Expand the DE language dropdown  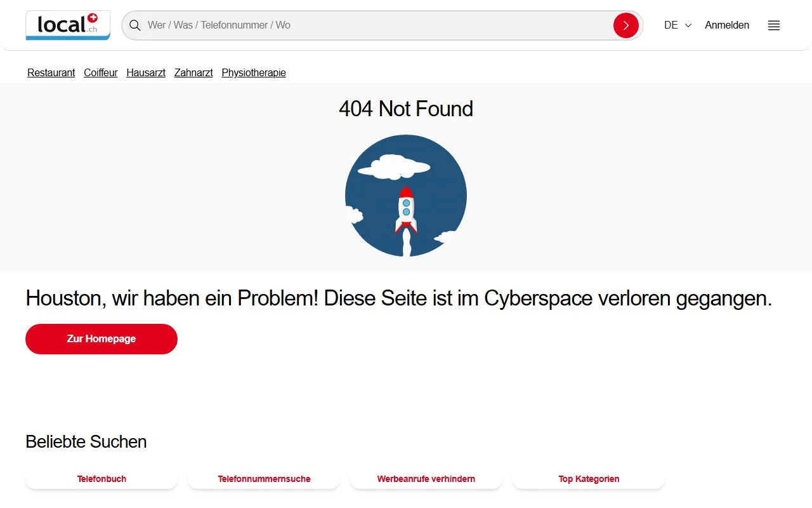[x=678, y=25]
